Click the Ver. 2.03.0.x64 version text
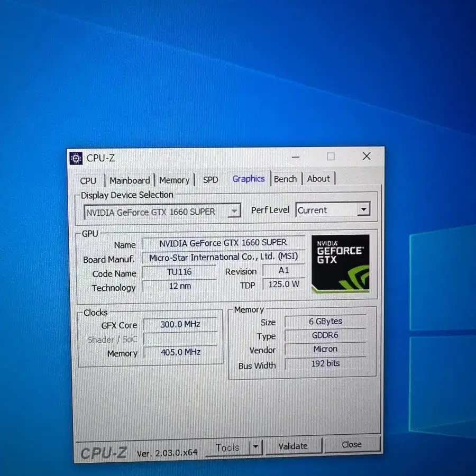476x476 pixels. (x=167, y=453)
